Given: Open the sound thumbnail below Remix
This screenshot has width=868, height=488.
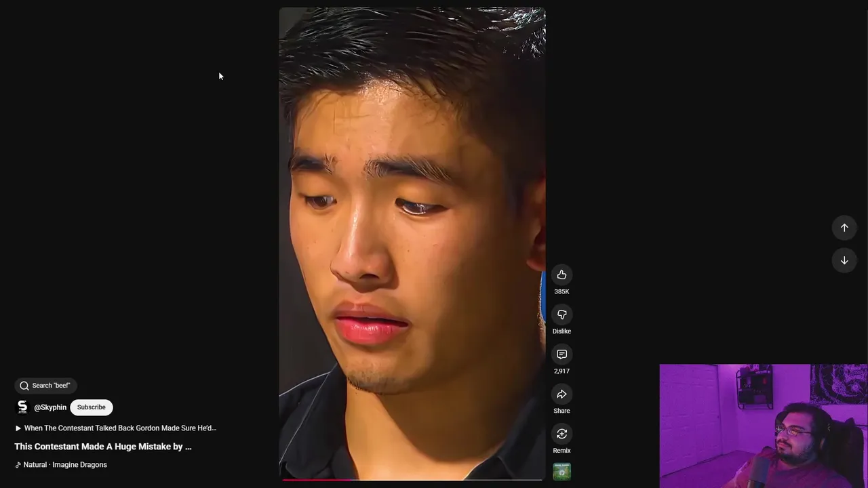Looking at the screenshot, I should click(561, 472).
